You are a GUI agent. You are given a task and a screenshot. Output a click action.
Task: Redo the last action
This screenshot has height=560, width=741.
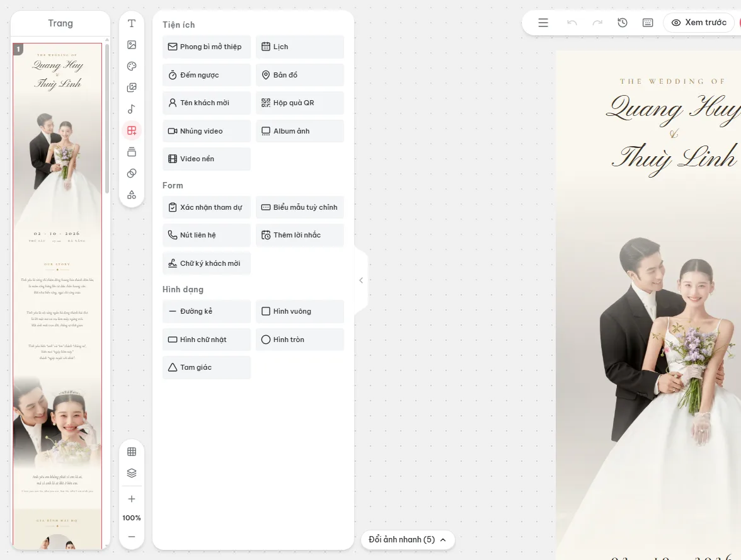(597, 23)
